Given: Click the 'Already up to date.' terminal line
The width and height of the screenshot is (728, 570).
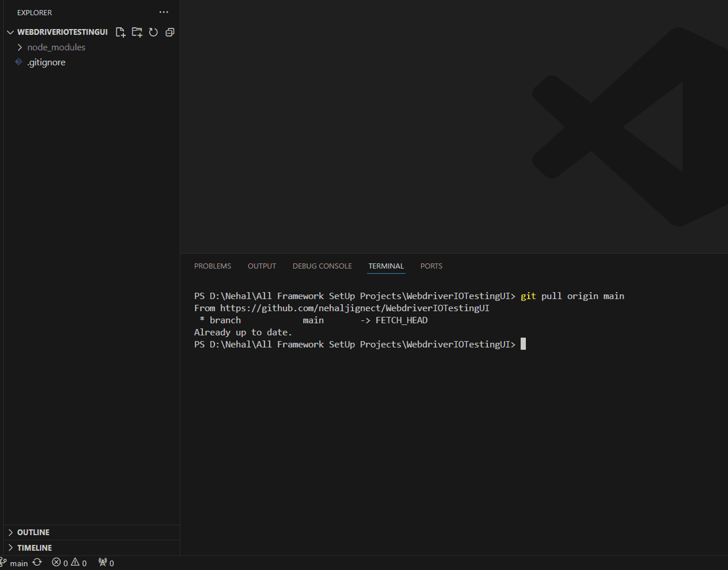Looking at the screenshot, I should pyautogui.click(x=243, y=332).
